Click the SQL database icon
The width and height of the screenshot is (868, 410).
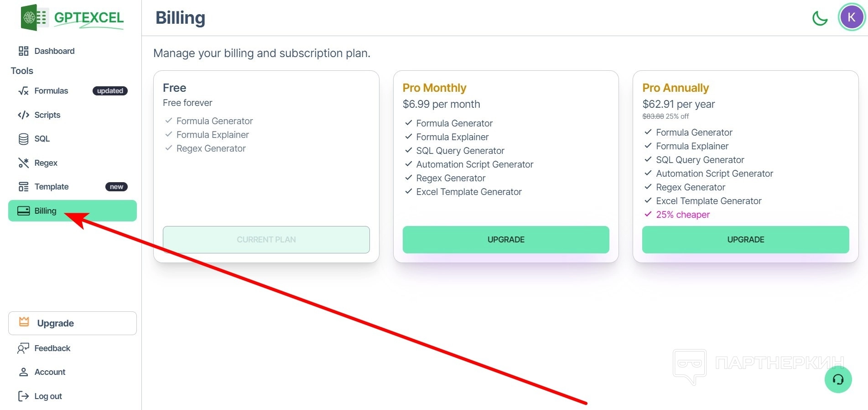[23, 139]
